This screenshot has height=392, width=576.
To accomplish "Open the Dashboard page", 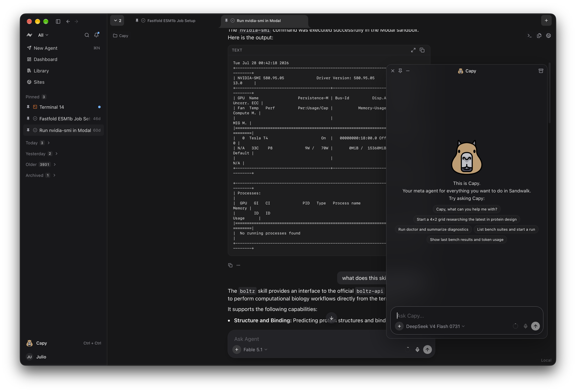I will click(x=63, y=59).
